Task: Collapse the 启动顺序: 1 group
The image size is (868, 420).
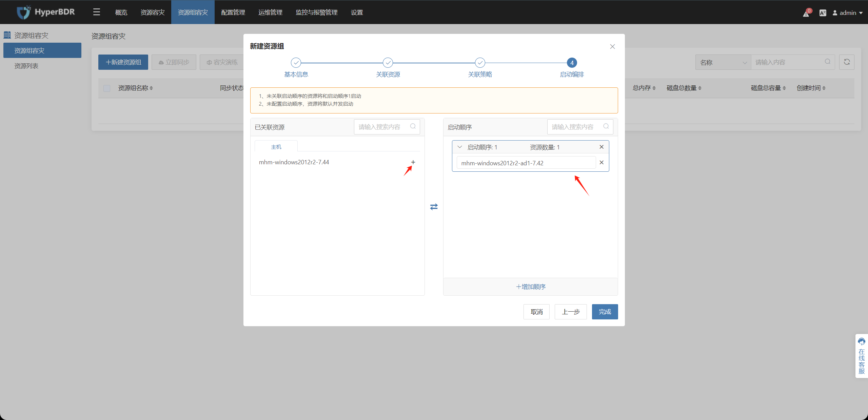Action: click(x=460, y=147)
